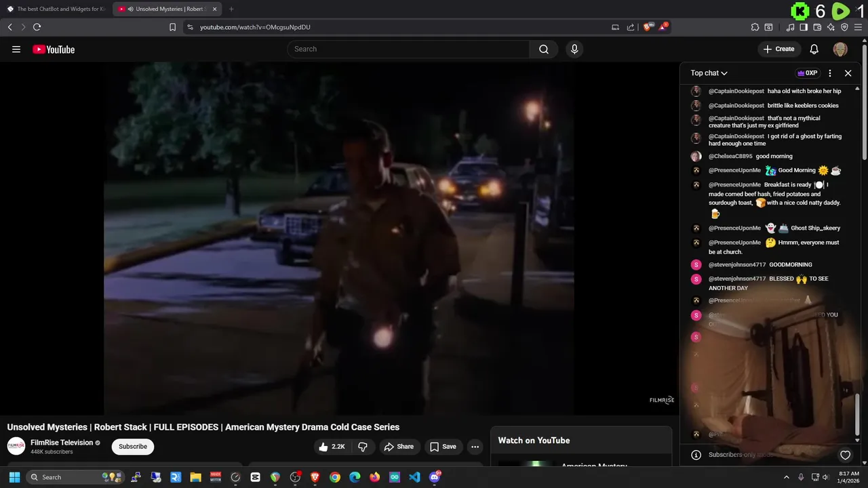Image resolution: width=868 pixels, height=488 pixels.
Task: Click @CaptainDookiepost username on the hip message
Action: (736, 91)
